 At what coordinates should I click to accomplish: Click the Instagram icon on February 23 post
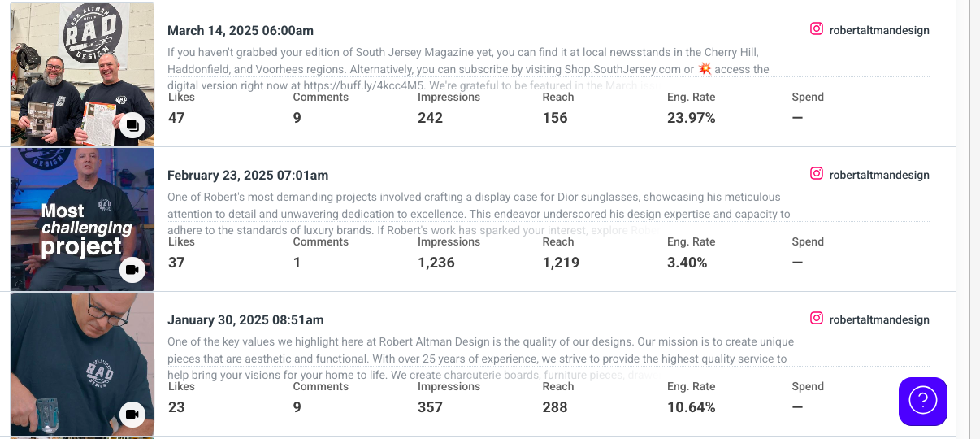coord(817,174)
